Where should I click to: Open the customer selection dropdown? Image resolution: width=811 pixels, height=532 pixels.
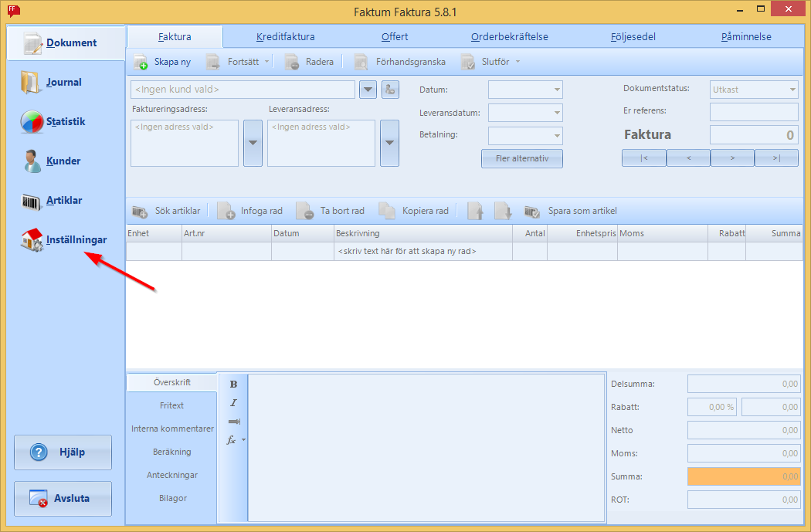(x=368, y=90)
